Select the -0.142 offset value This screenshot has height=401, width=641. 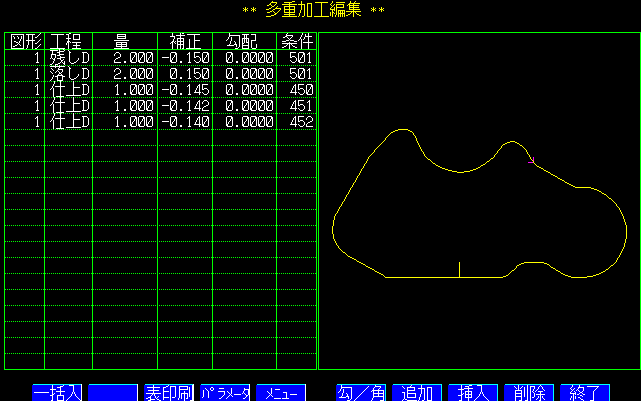[x=185, y=106]
